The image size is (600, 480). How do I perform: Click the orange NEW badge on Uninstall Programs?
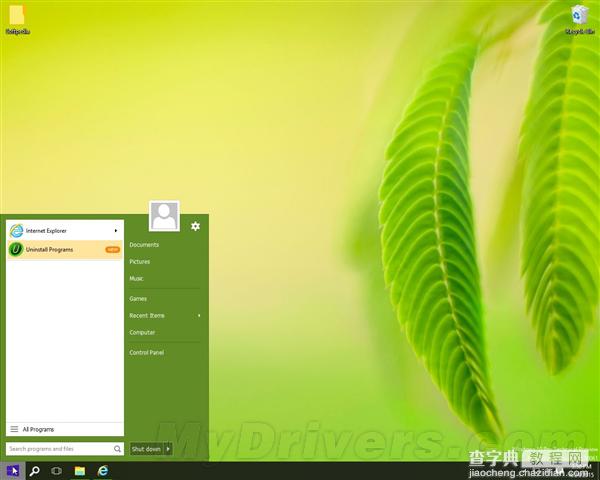click(112, 250)
